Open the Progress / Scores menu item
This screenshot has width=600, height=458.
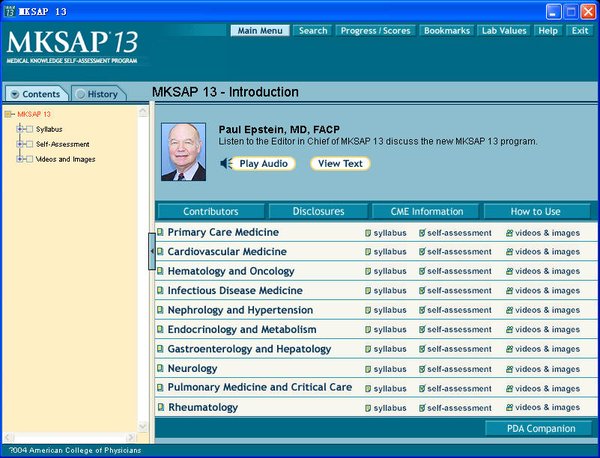(375, 31)
